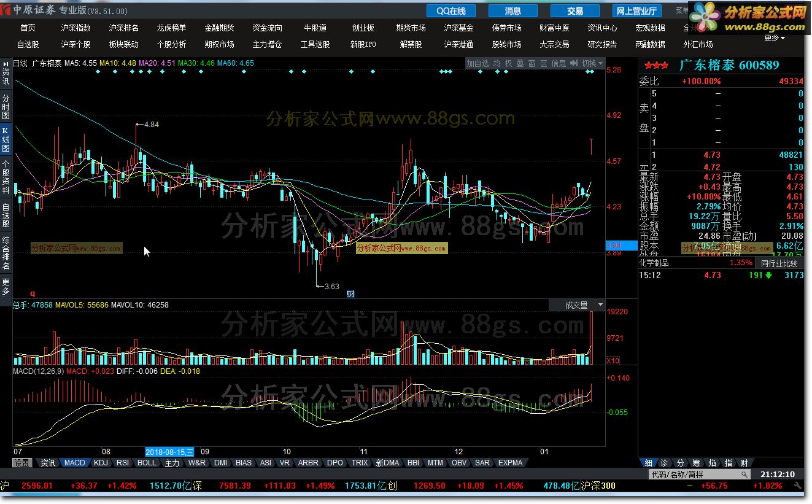Open the 沪深指数 menu

pos(75,28)
